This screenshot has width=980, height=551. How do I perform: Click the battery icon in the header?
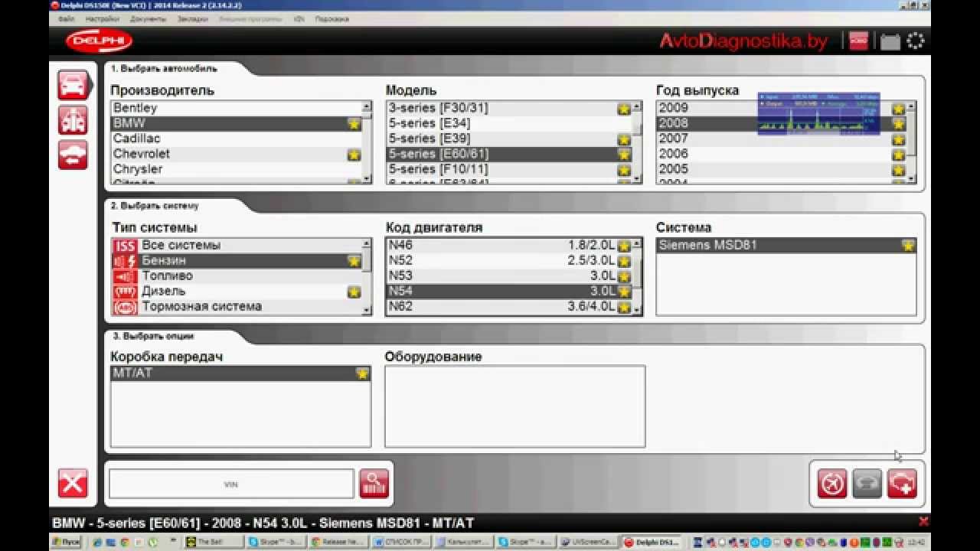click(890, 41)
